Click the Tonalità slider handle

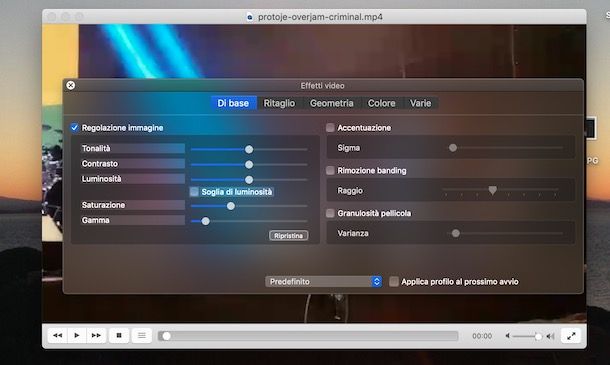coord(249,149)
